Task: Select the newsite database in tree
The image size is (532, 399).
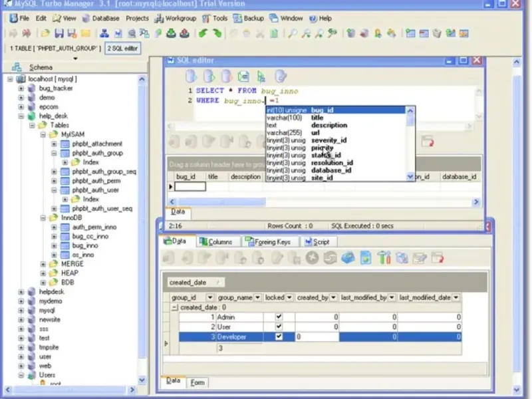Action: pyautogui.click(x=49, y=320)
